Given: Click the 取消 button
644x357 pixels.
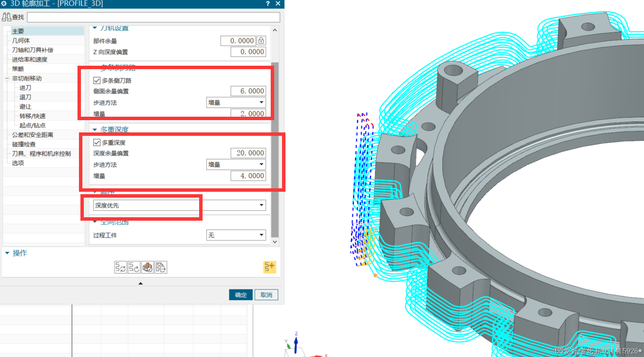Looking at the screenshot, I should (x=266, y=295).
